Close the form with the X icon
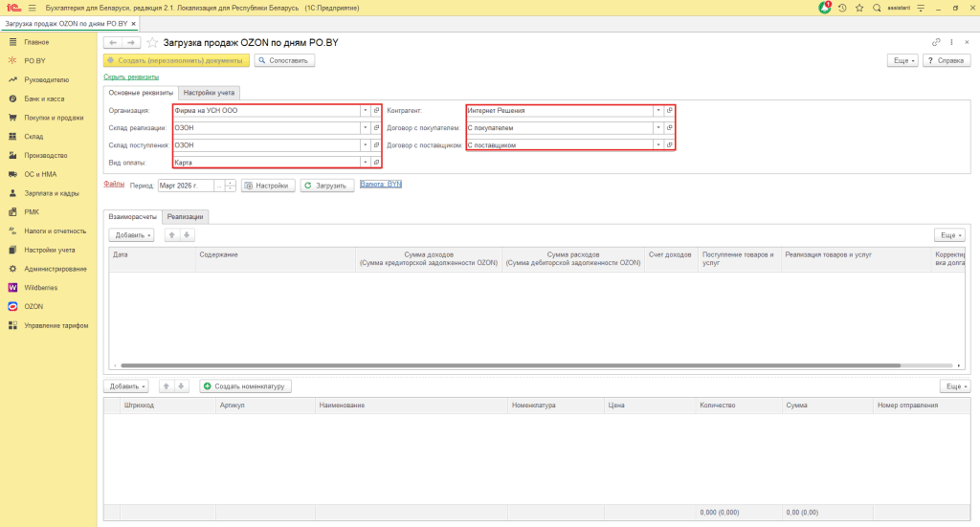This screenshot has width=980, height=527. tap(967, 42)
